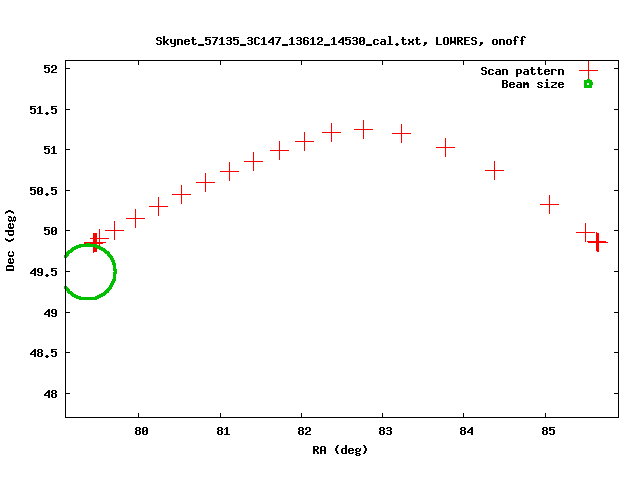The image size is (640, 480).
Task: Click the scan marker near RA 84.4, Dec 50.75
Action: (x=494, y=170)
